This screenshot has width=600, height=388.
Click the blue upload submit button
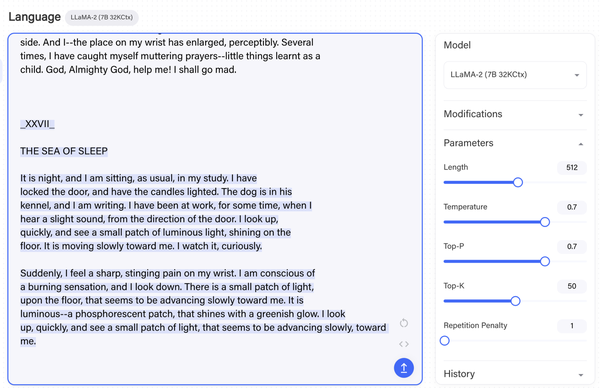pos(404,368)
